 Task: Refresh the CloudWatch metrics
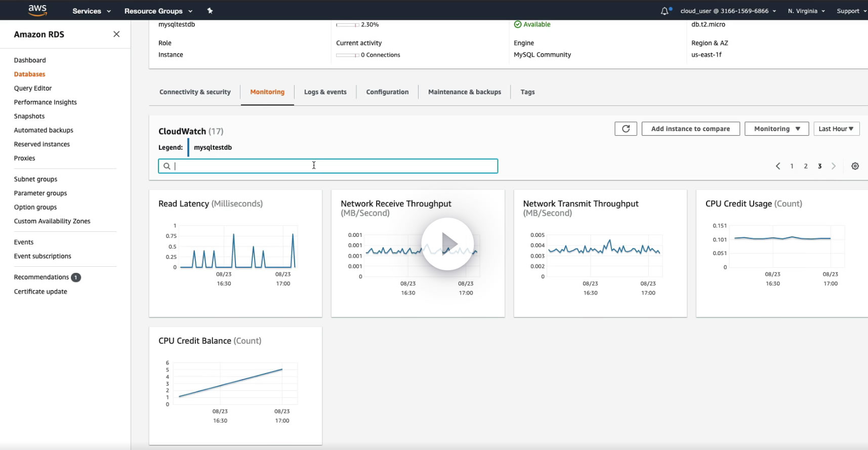point(626,129)
